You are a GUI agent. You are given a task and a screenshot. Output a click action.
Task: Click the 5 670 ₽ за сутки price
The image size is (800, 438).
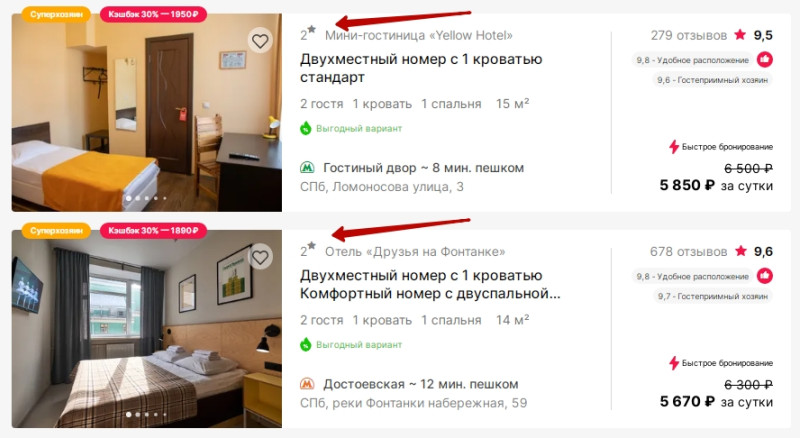point(716,402)
